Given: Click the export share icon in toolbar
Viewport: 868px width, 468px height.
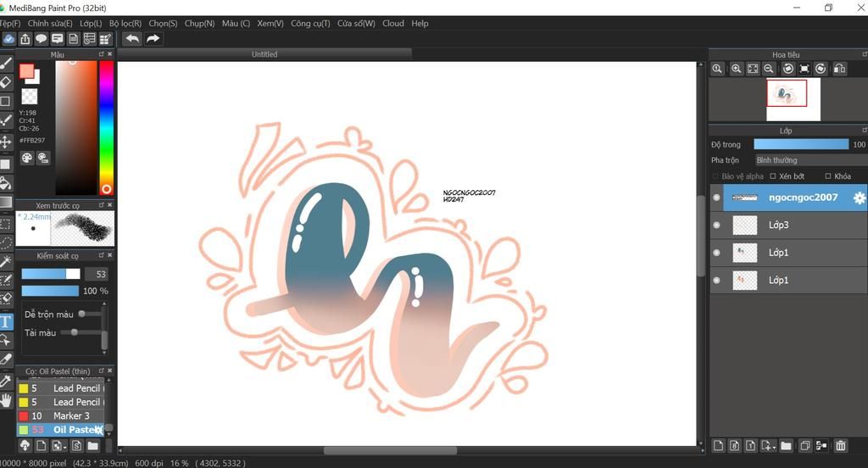Looking at the screenshot, I should tap(25, 39).
